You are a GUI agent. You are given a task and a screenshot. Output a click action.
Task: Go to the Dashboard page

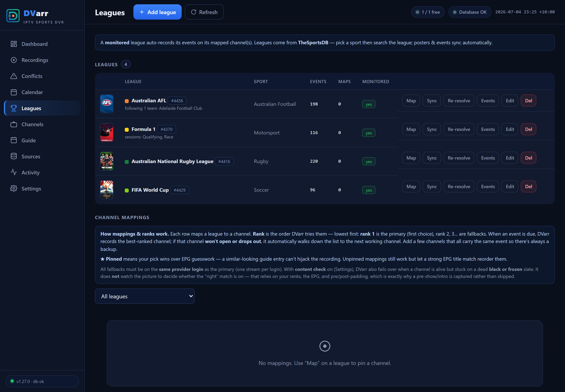pos(42,44)
